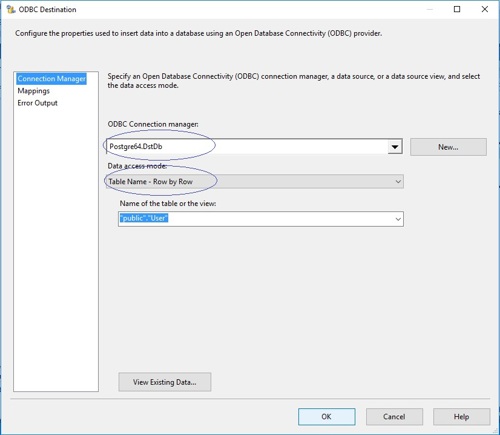
Task: Expand the Data access mode dropdown
Action: [x=398, y=182]
